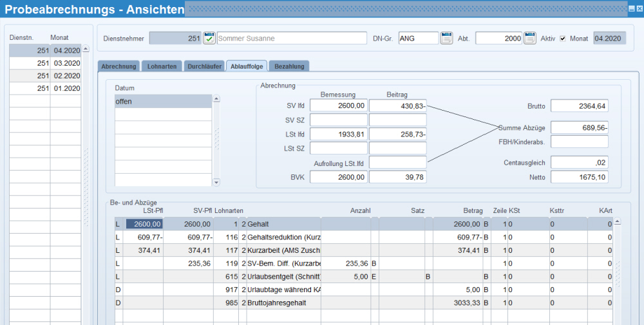This screenshot has height=325, width=644.
Task: Click the Centausgleich field ,02
Action: (580, 162)
